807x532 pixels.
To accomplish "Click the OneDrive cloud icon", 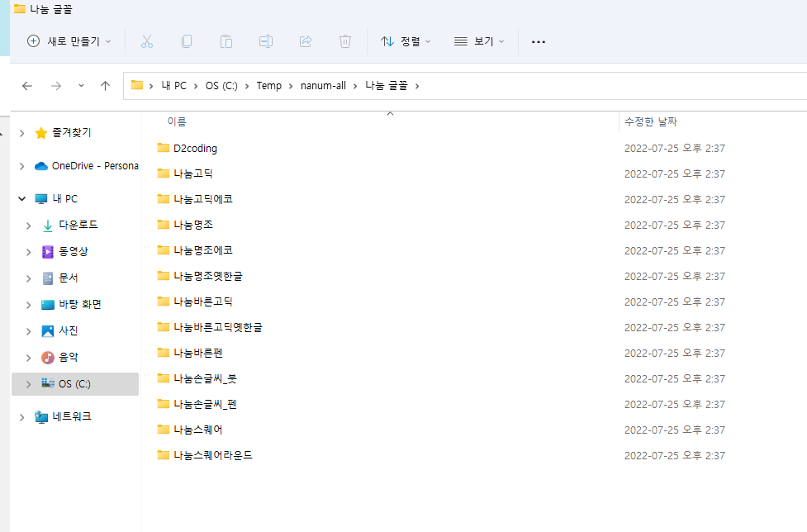I will pyautogui.click(x=41, y=166).
